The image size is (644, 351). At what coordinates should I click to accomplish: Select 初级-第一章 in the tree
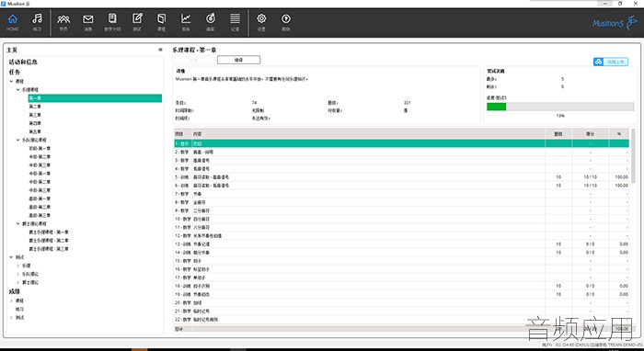click(40, 149)
